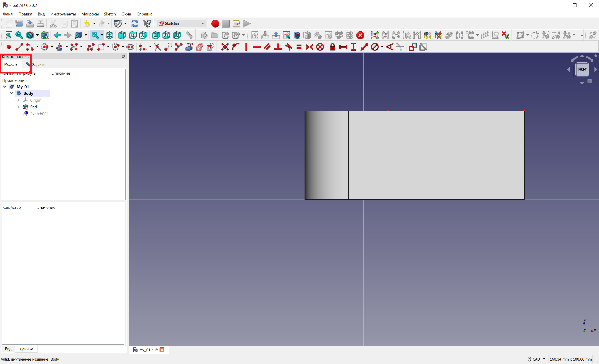Open the Инструменты menu
This screenshot has height=364, width=599.
63,14
